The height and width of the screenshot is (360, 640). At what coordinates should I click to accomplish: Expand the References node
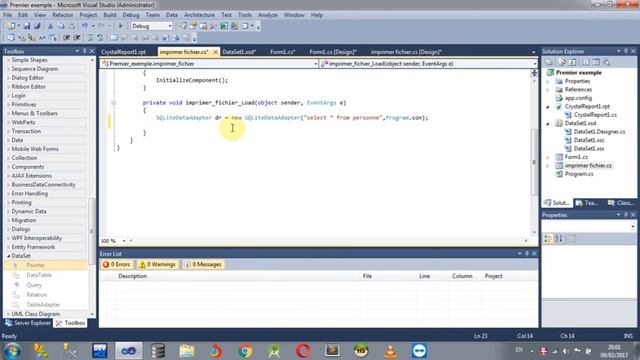tap(548, 90)
